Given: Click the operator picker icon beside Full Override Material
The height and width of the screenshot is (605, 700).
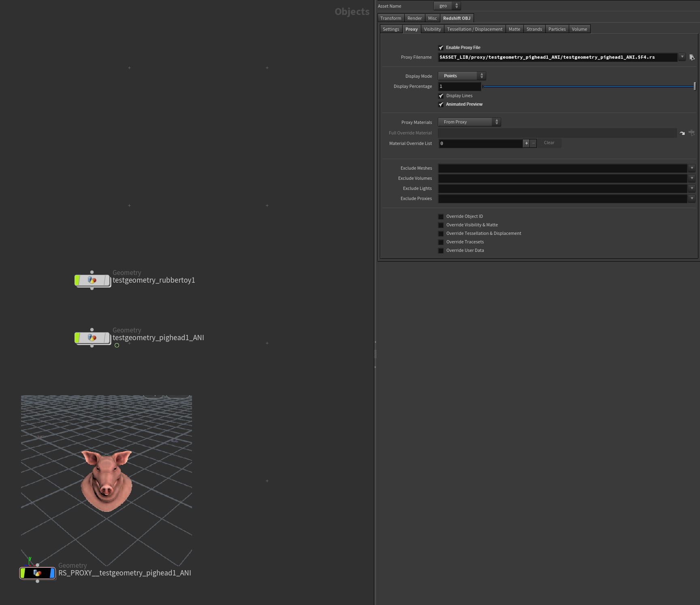Looking at the screenshot, I should [x=682, y=133].
